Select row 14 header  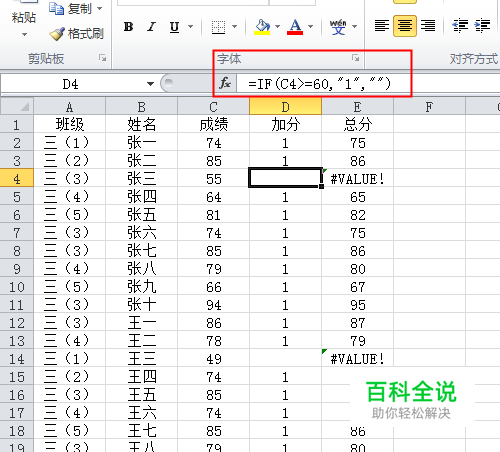(17, 358)
